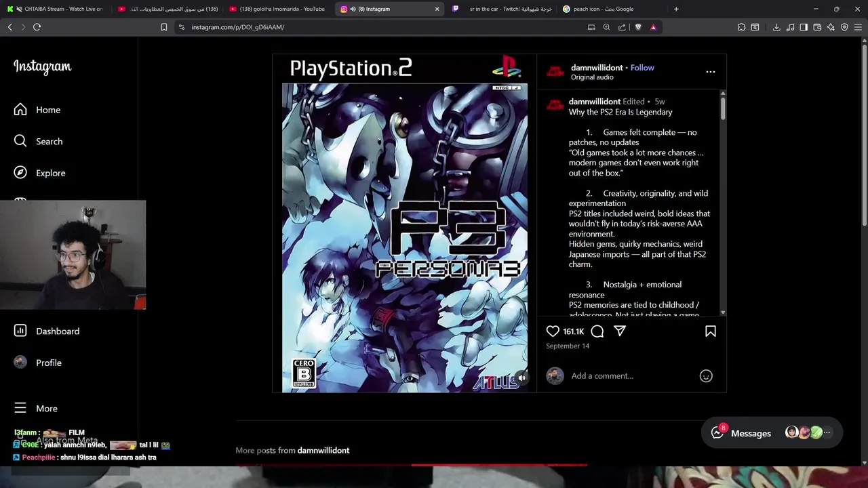
Task: Click damnwillidont link in More posts heading
Action: (x=323, y=450)
